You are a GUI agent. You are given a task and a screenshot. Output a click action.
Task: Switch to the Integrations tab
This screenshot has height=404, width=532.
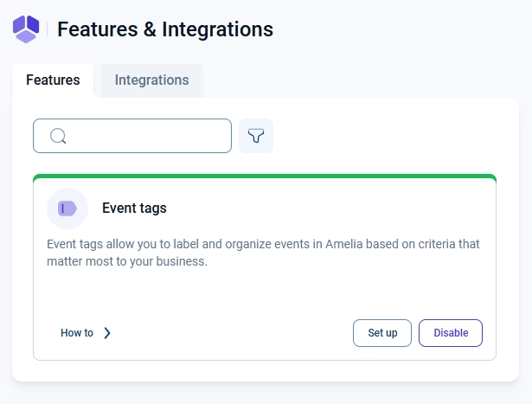[x=151, y=80]
